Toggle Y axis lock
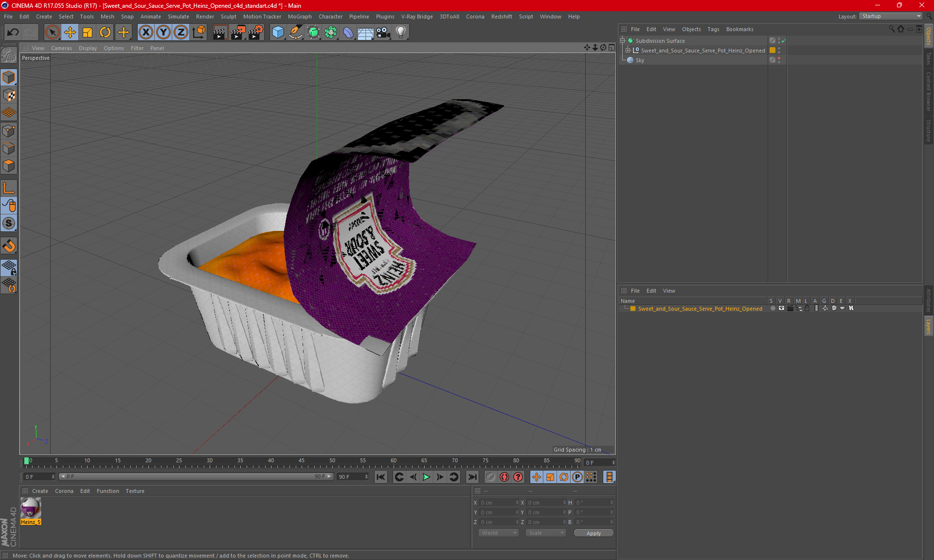This screenshot has height=560, width=934. tap(163, 33)
